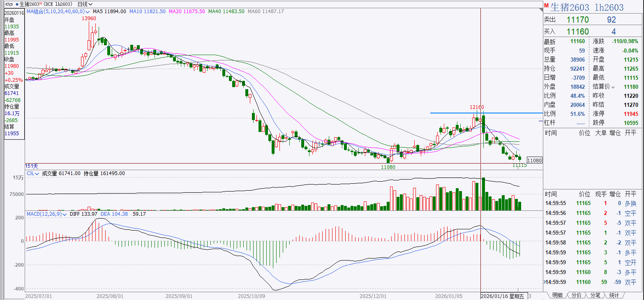Click the 卖出 price 11170

point(577,19)
